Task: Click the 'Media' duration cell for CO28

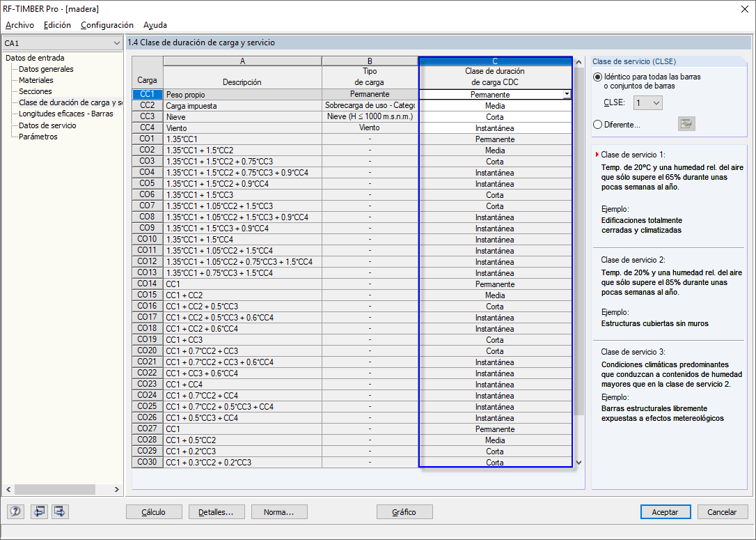Action: pos(495,440)
